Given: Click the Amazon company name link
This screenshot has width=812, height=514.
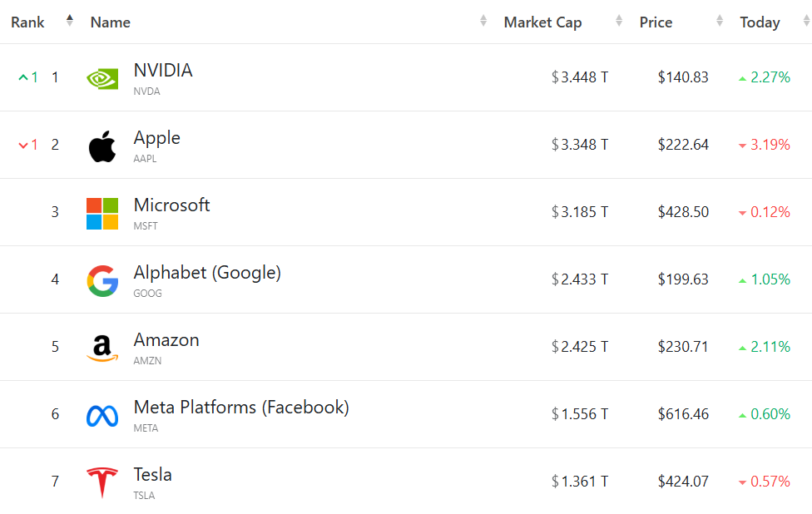Looking at the screenshot, I should click(166, 339).
